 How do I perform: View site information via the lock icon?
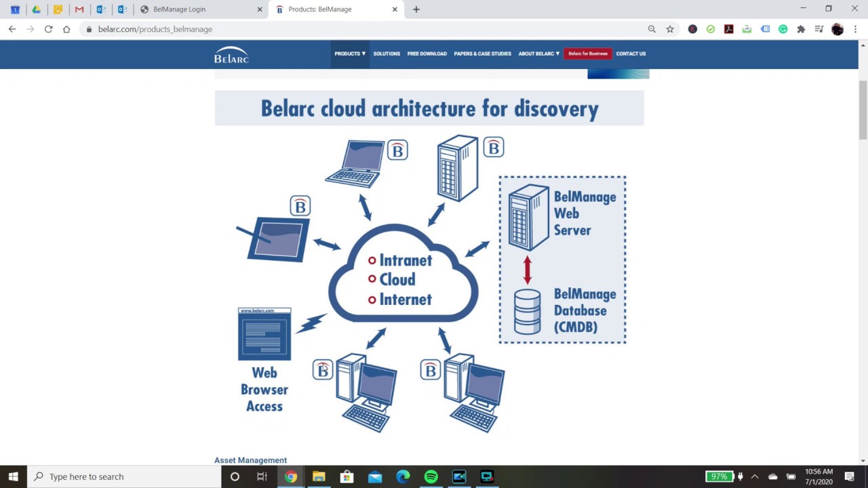pos(89,29)
